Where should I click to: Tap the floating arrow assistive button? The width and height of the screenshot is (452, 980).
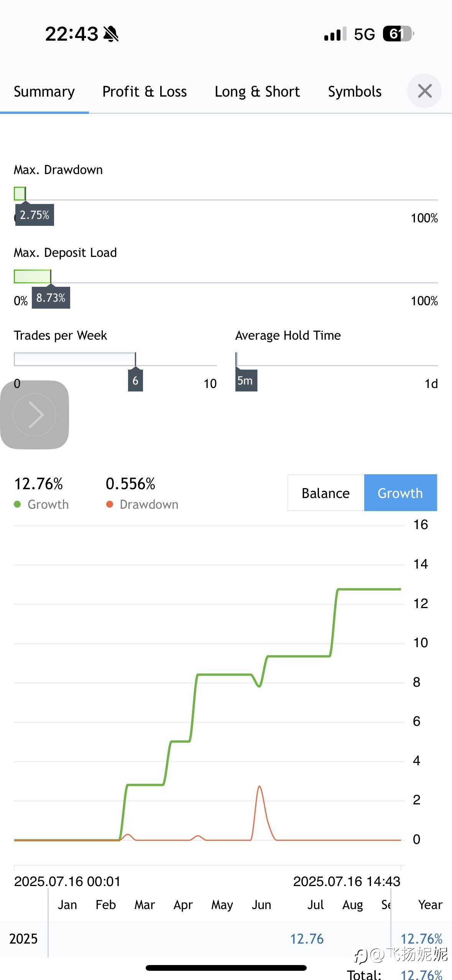(x=35, y=414)
